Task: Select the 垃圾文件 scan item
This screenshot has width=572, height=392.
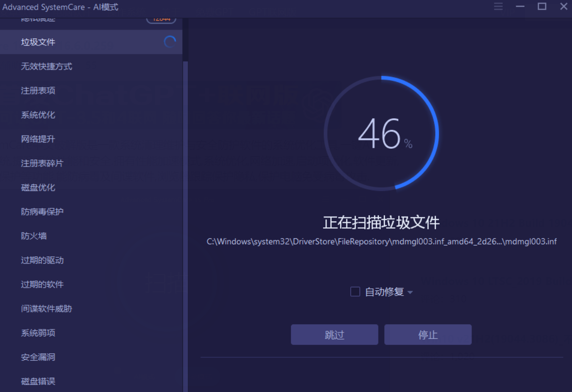Action: [x=91, y=42]
